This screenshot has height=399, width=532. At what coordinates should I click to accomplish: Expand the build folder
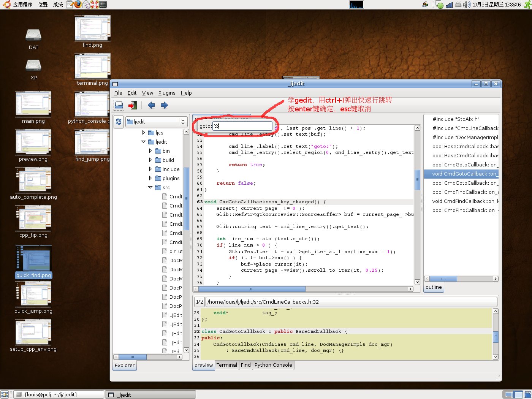tap(150, 160)
